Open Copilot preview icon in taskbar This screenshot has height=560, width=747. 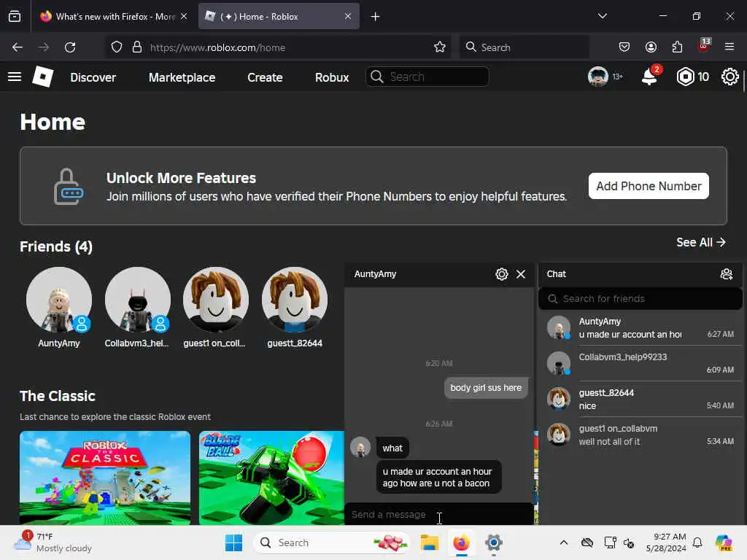coord(723,542)
